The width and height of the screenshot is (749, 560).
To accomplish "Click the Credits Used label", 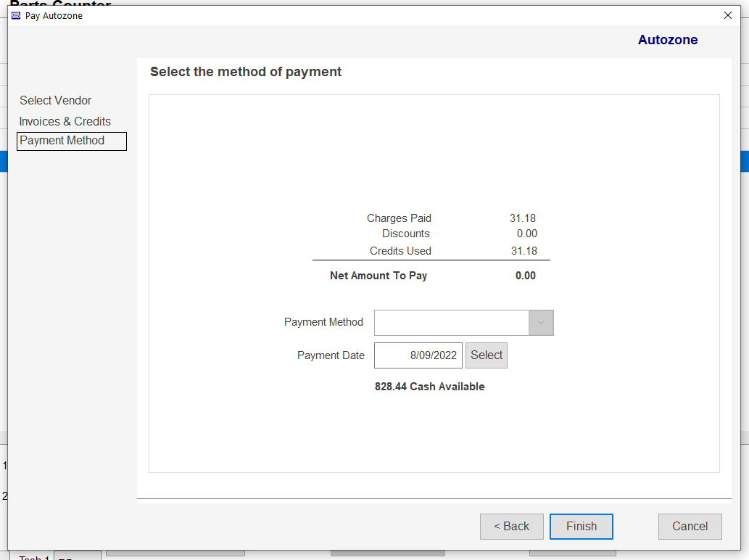I will tap(400, 251).
